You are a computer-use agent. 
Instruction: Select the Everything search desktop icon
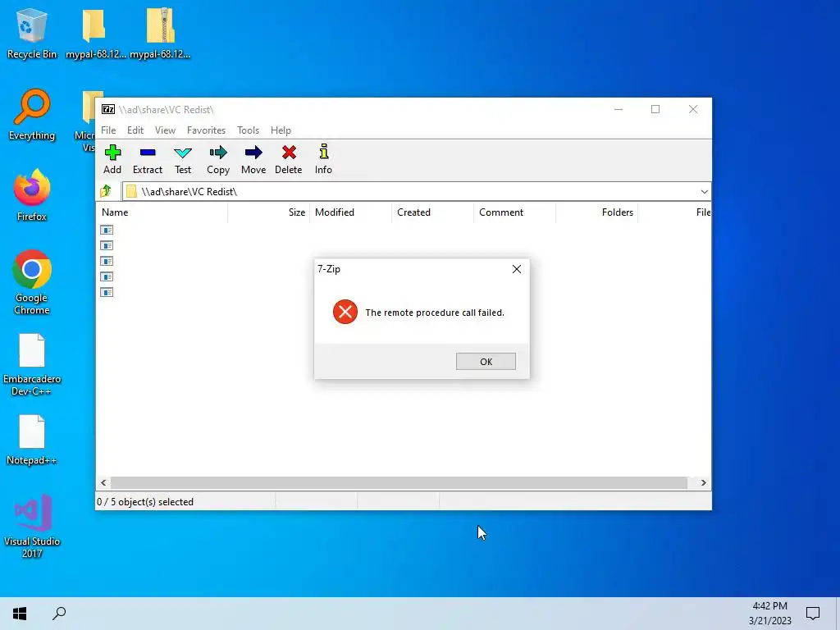(32, 115)
